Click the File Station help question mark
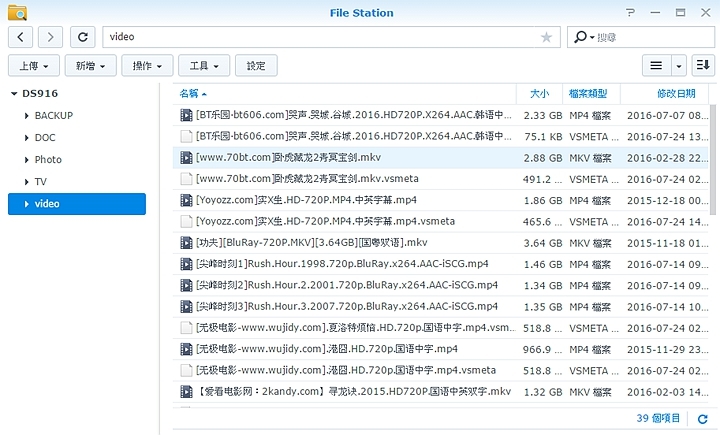This screenshot has width=720, height=435. tap(630, 12)
